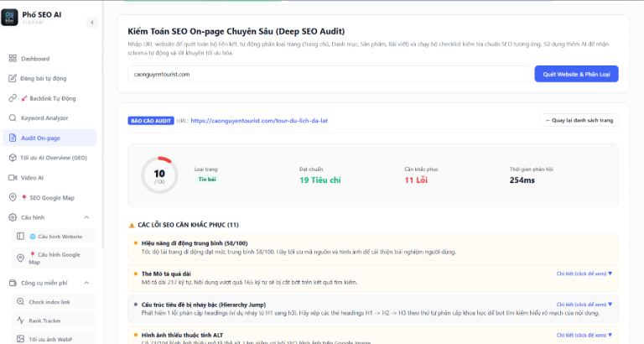
Task: Expand Chi tiết for Thẻ Mô tả quá dài
Action: pos(584,274)
